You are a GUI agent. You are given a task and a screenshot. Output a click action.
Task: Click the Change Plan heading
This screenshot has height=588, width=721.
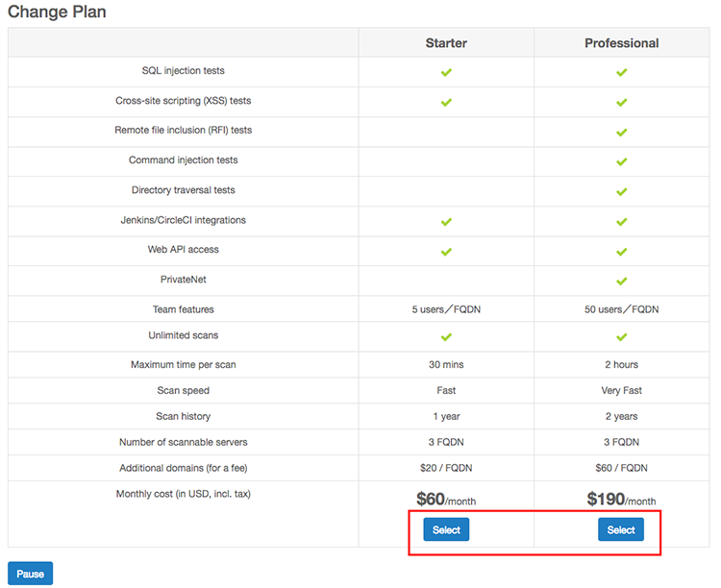(x=57, y=12)
